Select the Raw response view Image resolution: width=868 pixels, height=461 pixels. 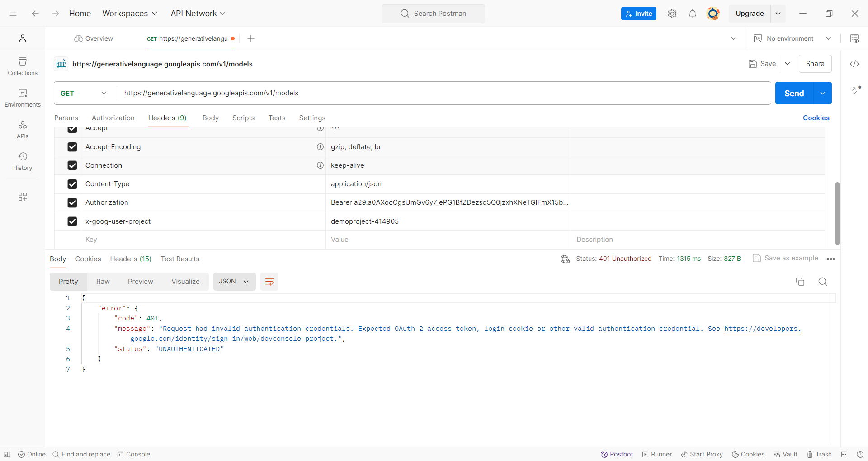pos(103,282)
